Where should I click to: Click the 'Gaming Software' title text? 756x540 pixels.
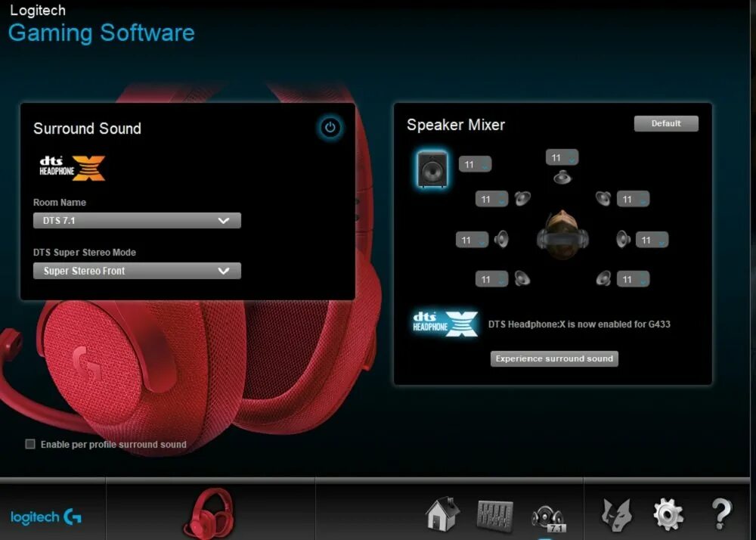click(102, 33)
